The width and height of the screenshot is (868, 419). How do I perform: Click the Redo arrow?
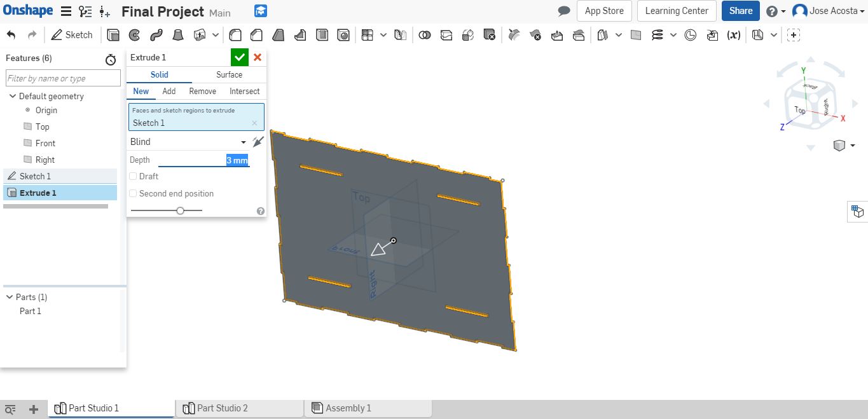click(32, 35)
